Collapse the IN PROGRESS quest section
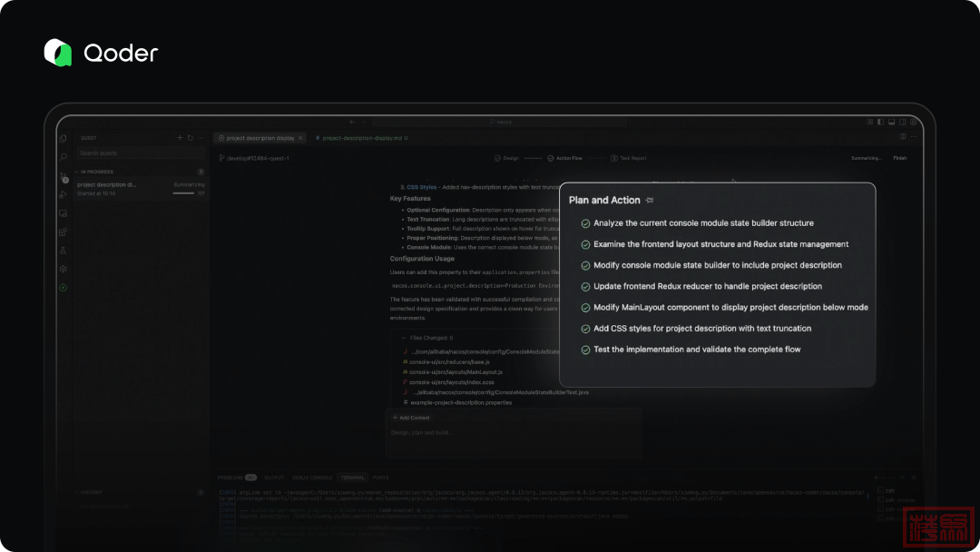Viewport: 980px width, 552px height. (78, 172)
